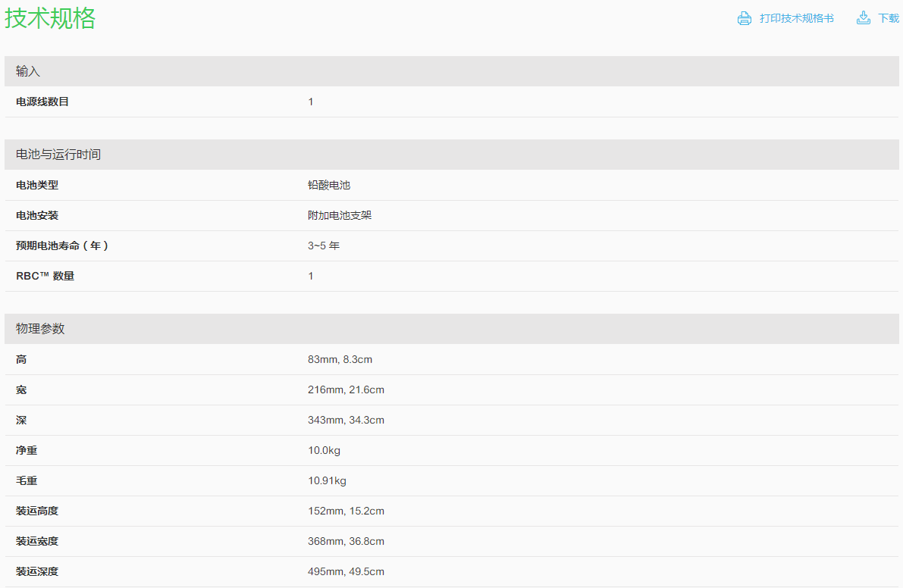
Task: Click the 铅酸电池 value text
Action: tap(329, 185)
